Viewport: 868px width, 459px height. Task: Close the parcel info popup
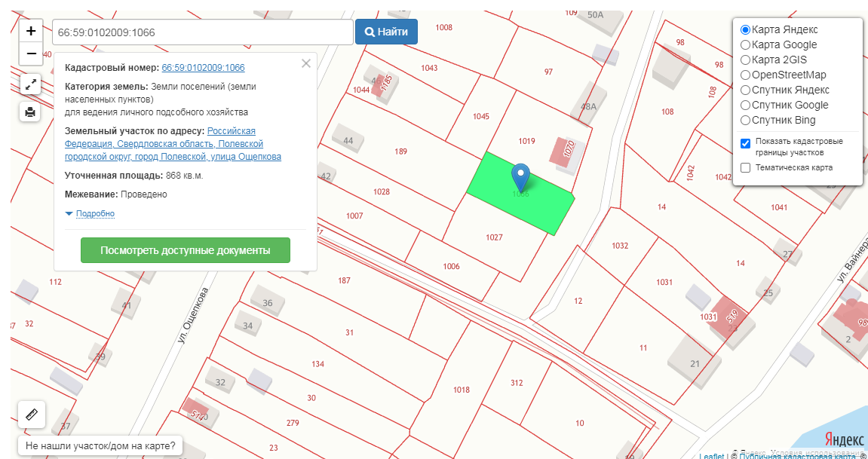point(305,63)
